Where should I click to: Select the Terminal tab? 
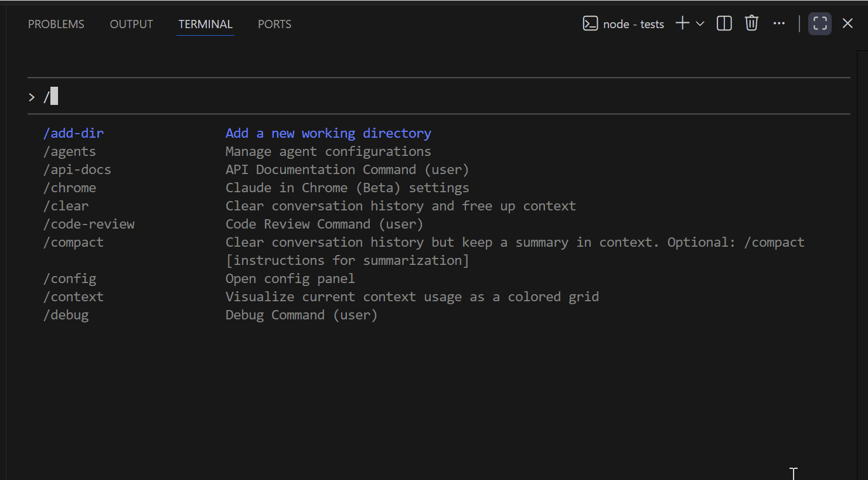[x=205, y=24]
